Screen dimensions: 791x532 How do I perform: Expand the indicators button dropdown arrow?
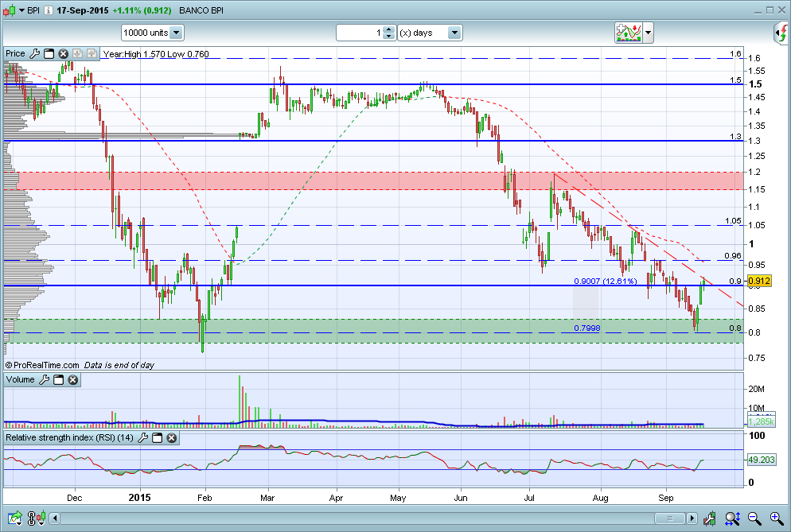(x=649, y=33)
